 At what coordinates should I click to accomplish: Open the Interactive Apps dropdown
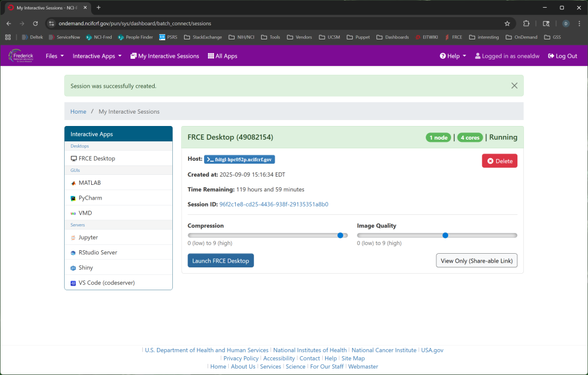[x=97, y=57]
